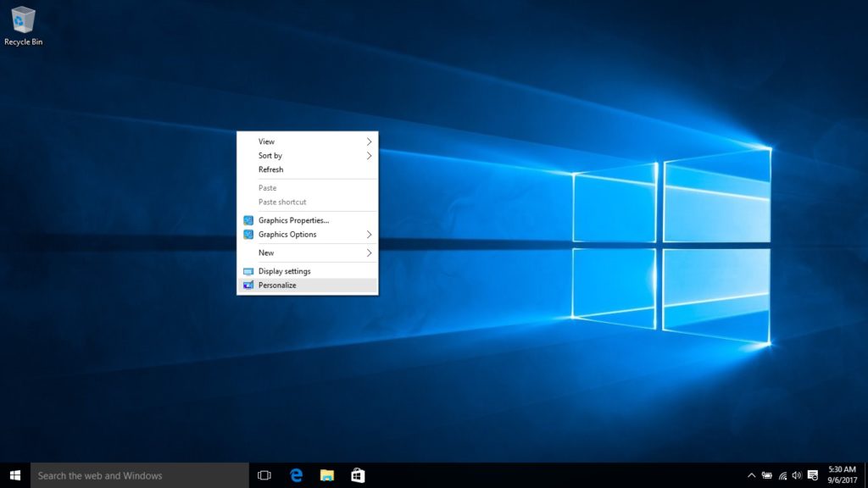The width and height of the screenshot is (868, 488).
Task: Click the Display settings monitor icon
Action: click(248, 271)
